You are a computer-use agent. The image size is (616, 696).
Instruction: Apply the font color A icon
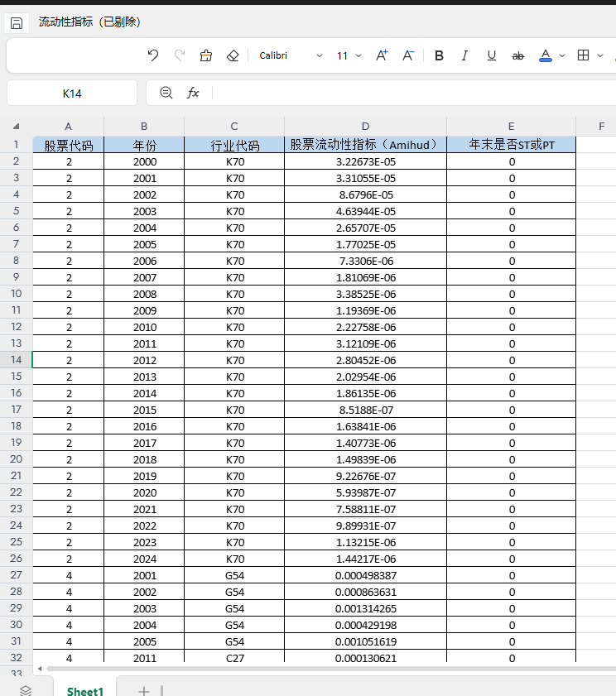pyautogui.click(x=546, y=55)
